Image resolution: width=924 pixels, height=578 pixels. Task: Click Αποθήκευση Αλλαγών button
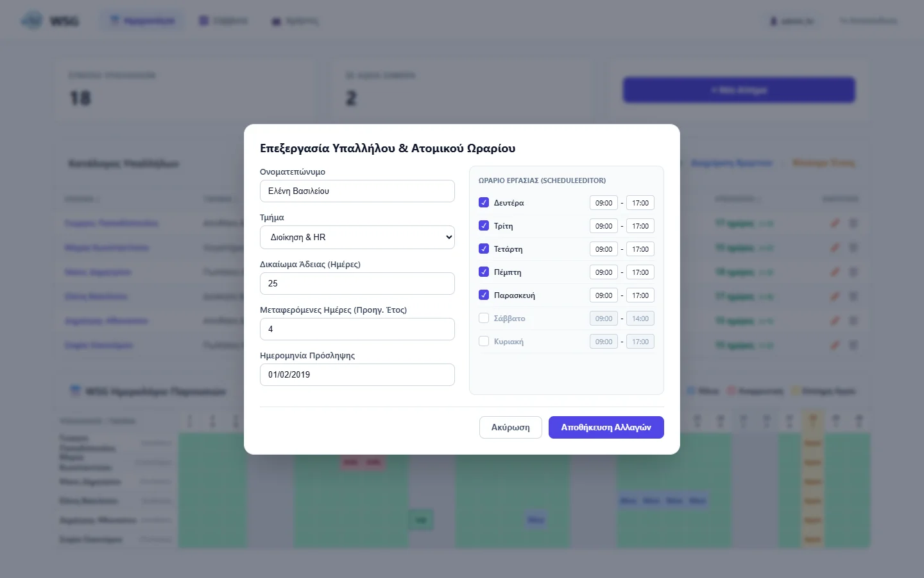(x=606, y=427)
